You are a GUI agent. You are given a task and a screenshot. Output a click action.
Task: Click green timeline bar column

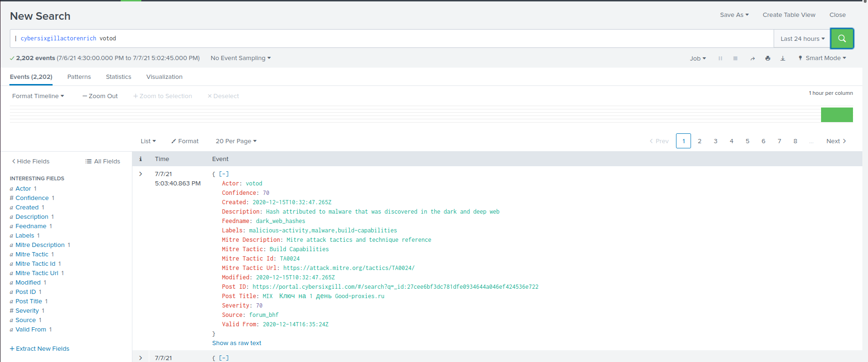(837, 115)
